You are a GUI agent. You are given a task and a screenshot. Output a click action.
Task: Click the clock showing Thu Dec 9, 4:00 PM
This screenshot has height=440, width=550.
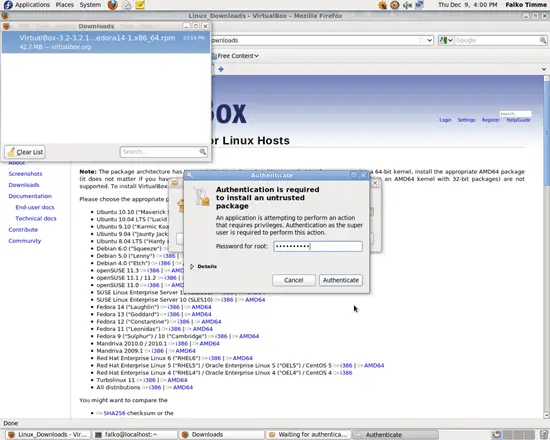467,5
